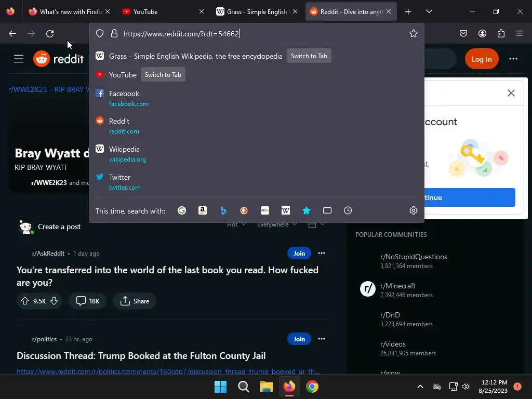Open Reddit's three-dot options next to Log In
The width and height of the screenshot is (532, 399).
click(513, 59)
